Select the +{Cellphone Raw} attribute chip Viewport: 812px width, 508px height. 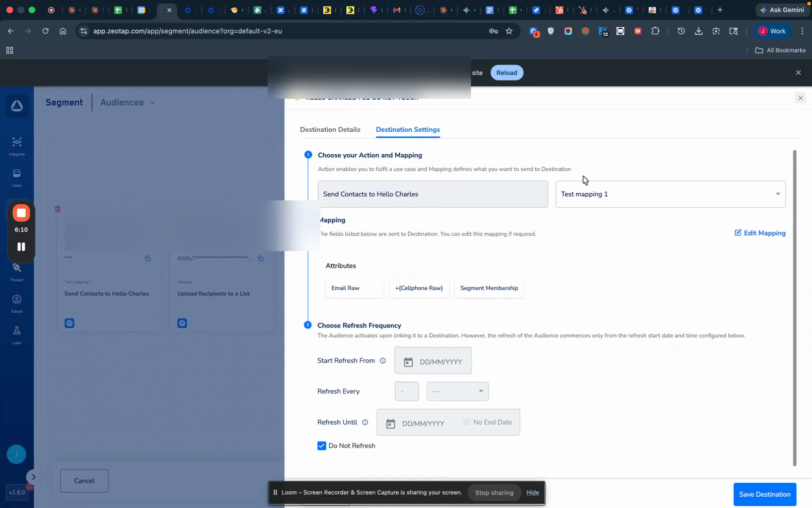tap(419, 288)
